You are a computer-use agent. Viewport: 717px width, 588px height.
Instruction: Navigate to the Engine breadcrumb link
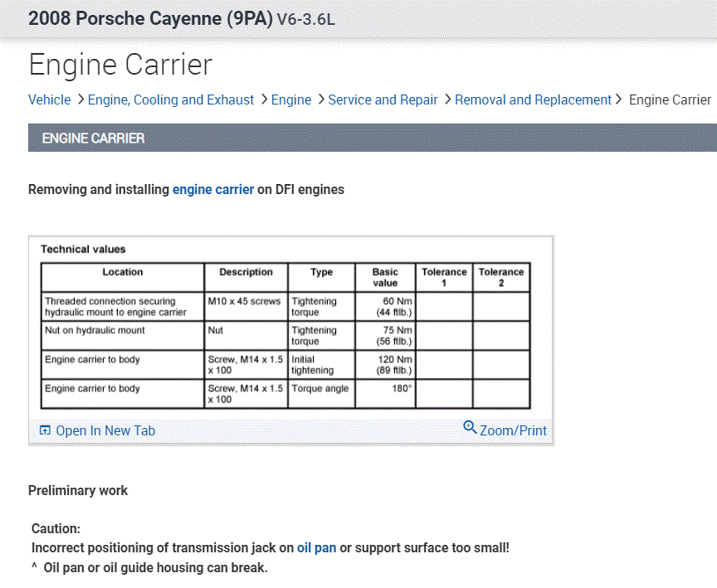[x=291, y=100]
